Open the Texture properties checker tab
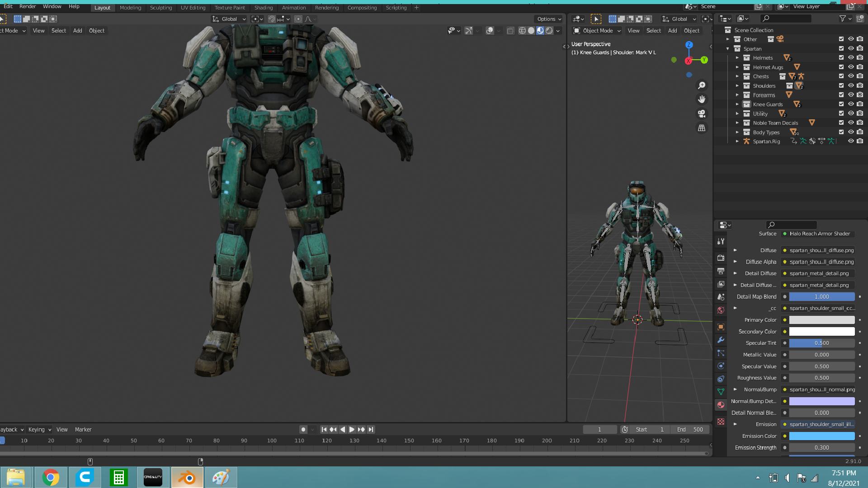 (721, 422)
